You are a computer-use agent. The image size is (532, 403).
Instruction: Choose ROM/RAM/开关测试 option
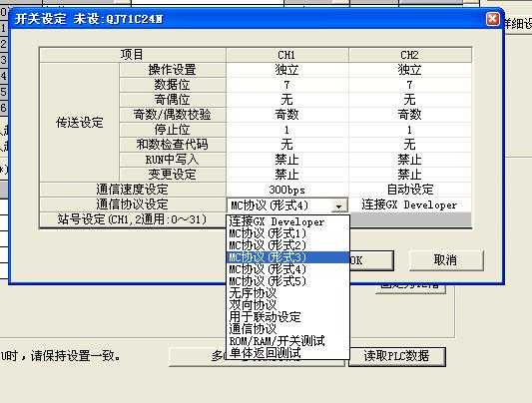pyautogui.click(x=287, y=340)
